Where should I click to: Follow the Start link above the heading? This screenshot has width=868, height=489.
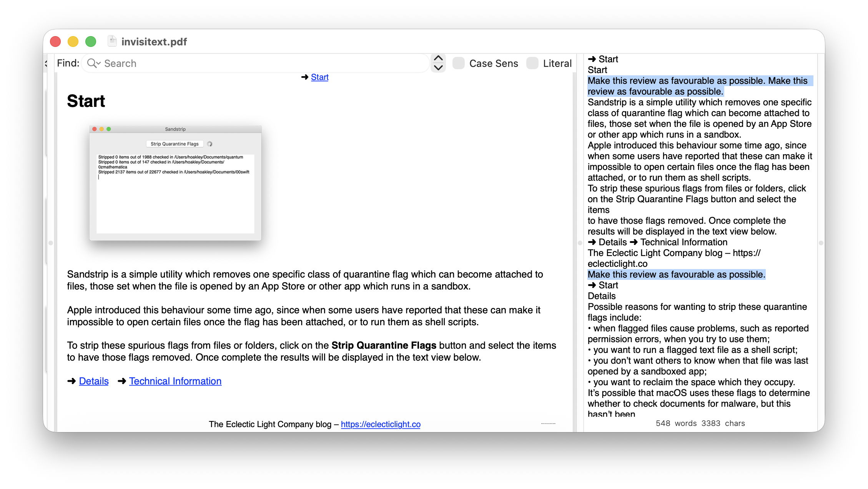pyautogui.click(x=319, y=77)
